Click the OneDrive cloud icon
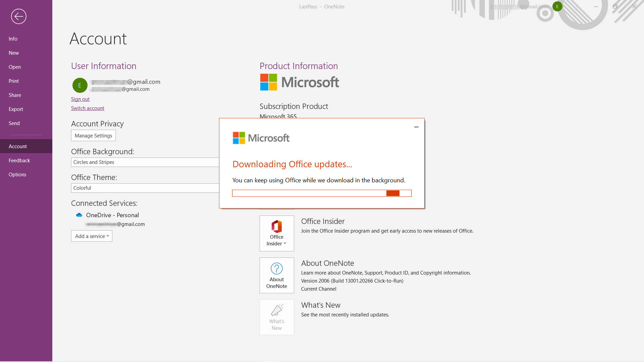644x362 pixels. tap(79, 215)
